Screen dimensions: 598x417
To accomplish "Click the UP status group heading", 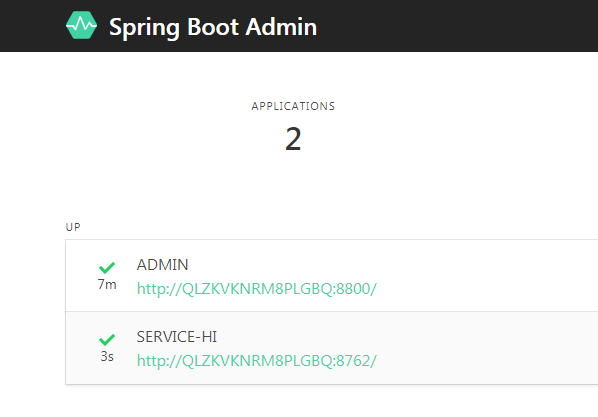I will [73, 227].
